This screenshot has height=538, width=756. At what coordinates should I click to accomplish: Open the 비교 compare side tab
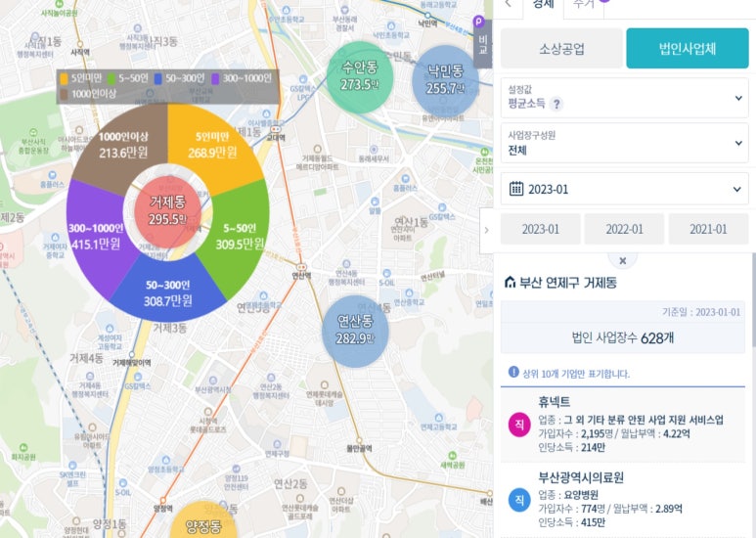(x=483, y=44)
